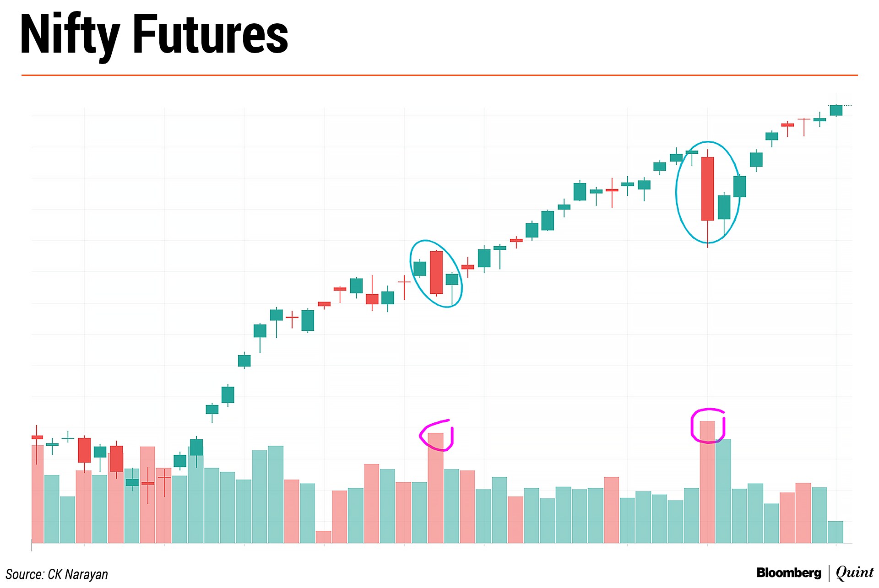879x588 pixels.
Task: Click dotted price line beside last candle
Action: click(847, 106)
